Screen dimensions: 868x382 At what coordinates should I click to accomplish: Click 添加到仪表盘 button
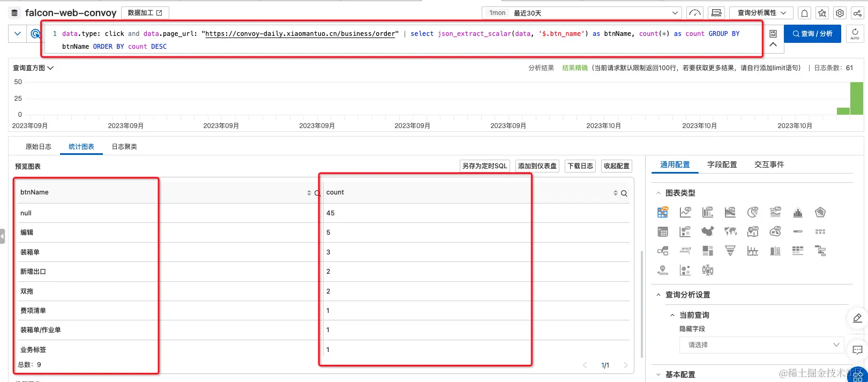click(537, 166)
